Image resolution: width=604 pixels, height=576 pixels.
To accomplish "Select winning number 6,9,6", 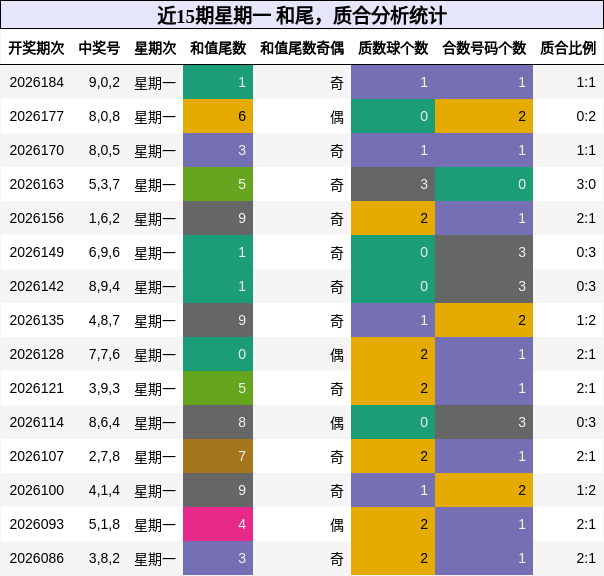I will tap(104, 252).
